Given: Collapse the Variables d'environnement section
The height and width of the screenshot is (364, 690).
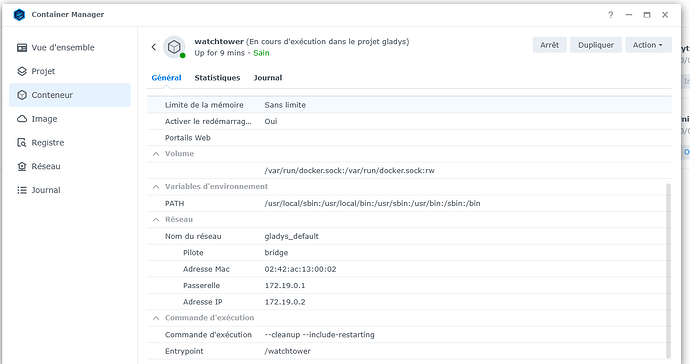Looking at the screenshot, I should coord(156,187).
